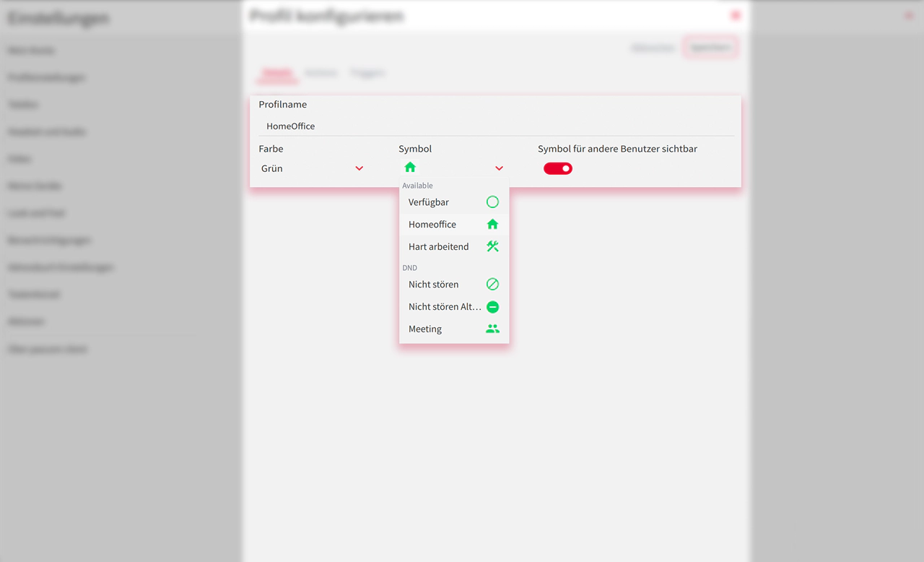Click the pink X icon on the dialog header
Viewport: 924px width, 562px height.
735,14
